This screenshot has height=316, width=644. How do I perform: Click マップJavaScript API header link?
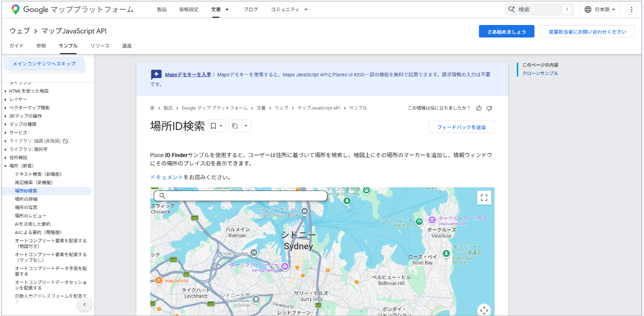(x=74, y=31)
